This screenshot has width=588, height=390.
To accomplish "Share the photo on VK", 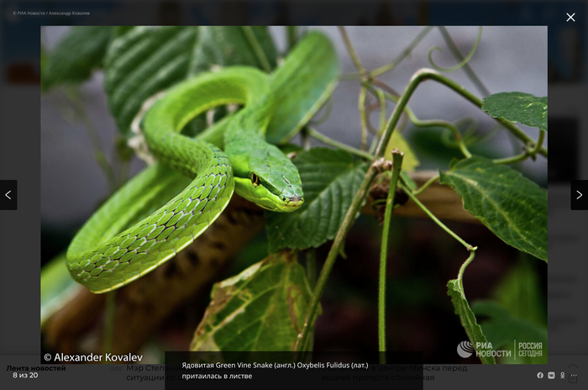I will pyautogui.click(x=551, y=375).
